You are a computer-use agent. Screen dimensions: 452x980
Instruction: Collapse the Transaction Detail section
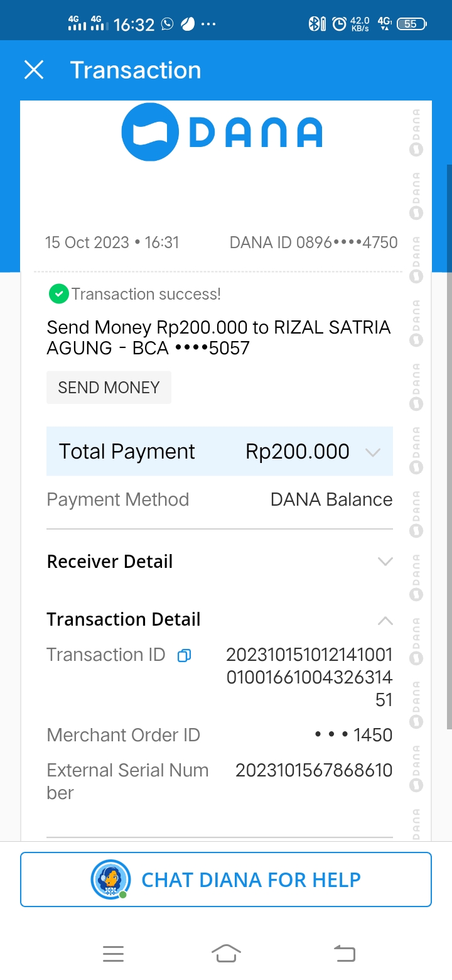click(385, 620)
